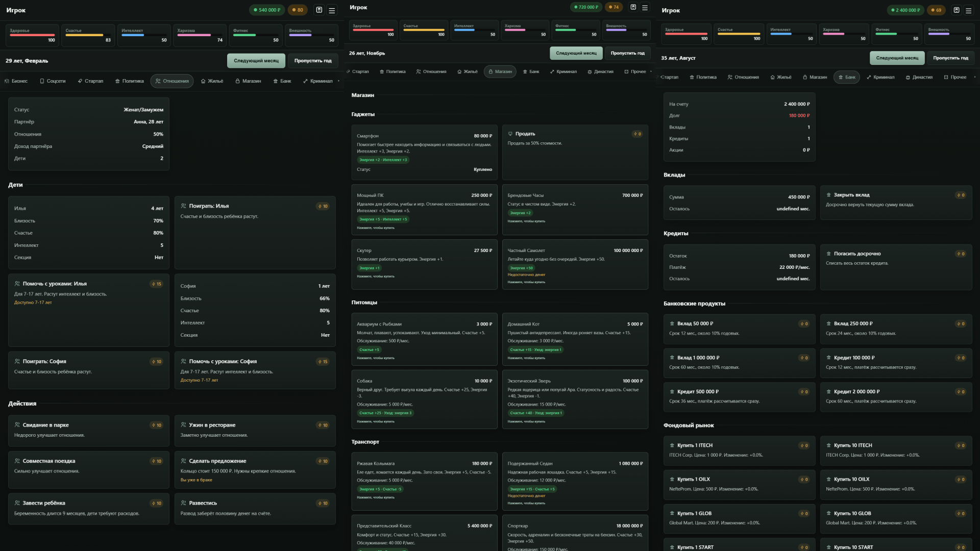Click 'Пропустить год' on the 26 лет, Ноябрь screen
The image size is (980, 551).
(x=628, y=53)
